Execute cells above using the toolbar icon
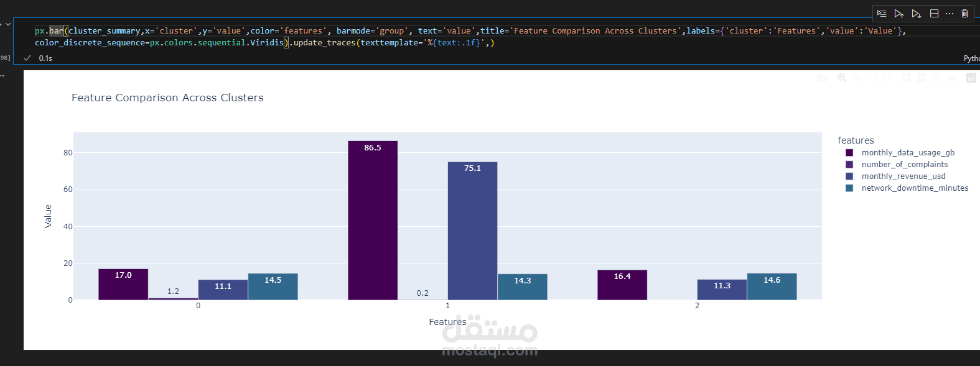 pos(899,14)
